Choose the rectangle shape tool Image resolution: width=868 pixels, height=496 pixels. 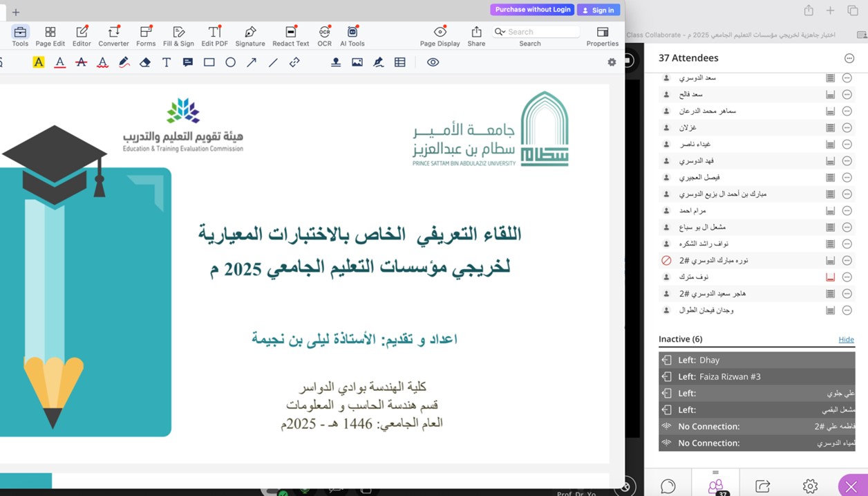209,62
